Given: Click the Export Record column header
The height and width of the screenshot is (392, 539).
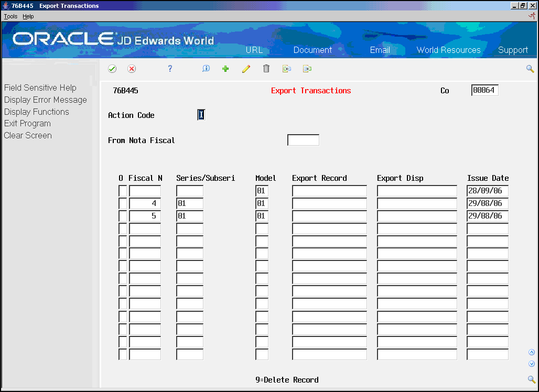Looking at the screenshot, I should [319, 178].
